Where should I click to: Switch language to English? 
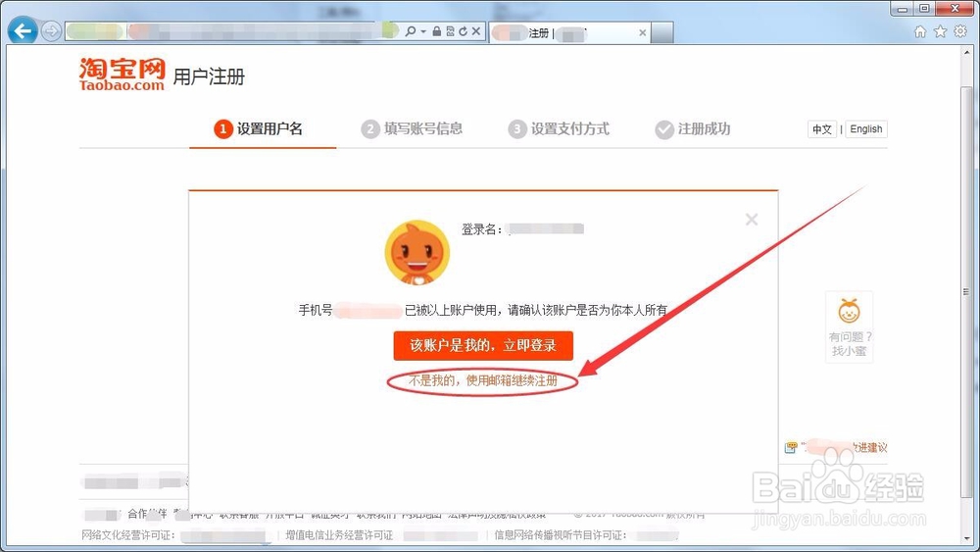(x=866, y=129)
